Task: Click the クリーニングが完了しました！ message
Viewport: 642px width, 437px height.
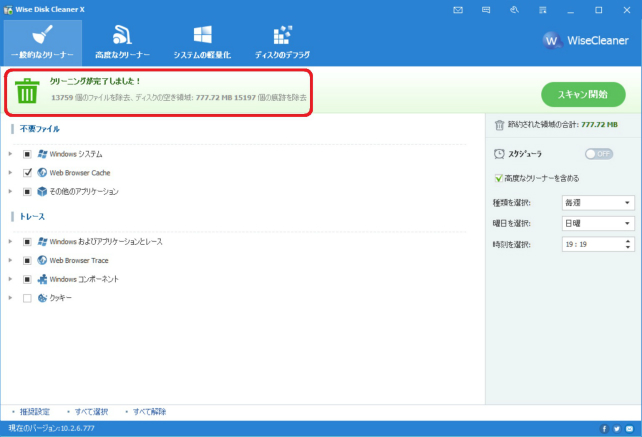Action: tap(95, 82)
